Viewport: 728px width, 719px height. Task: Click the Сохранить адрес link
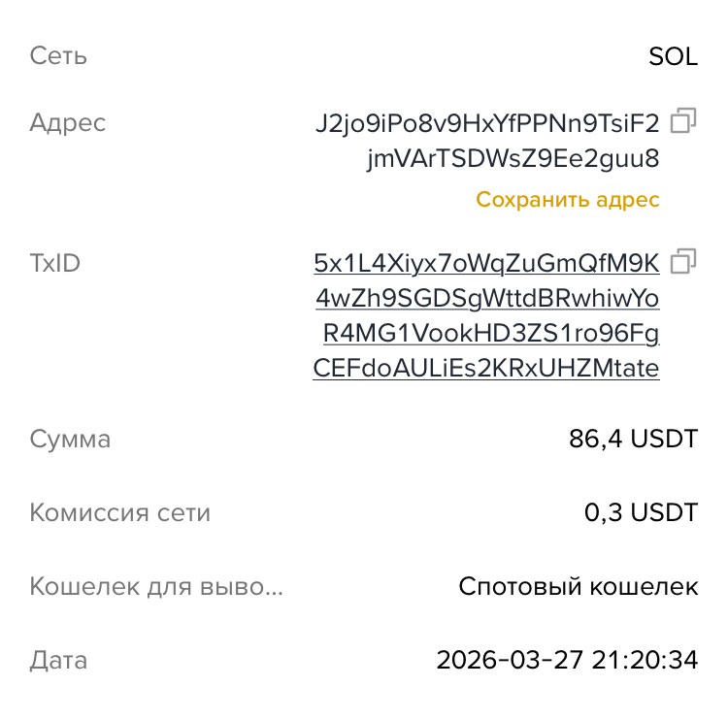(567, 200)
